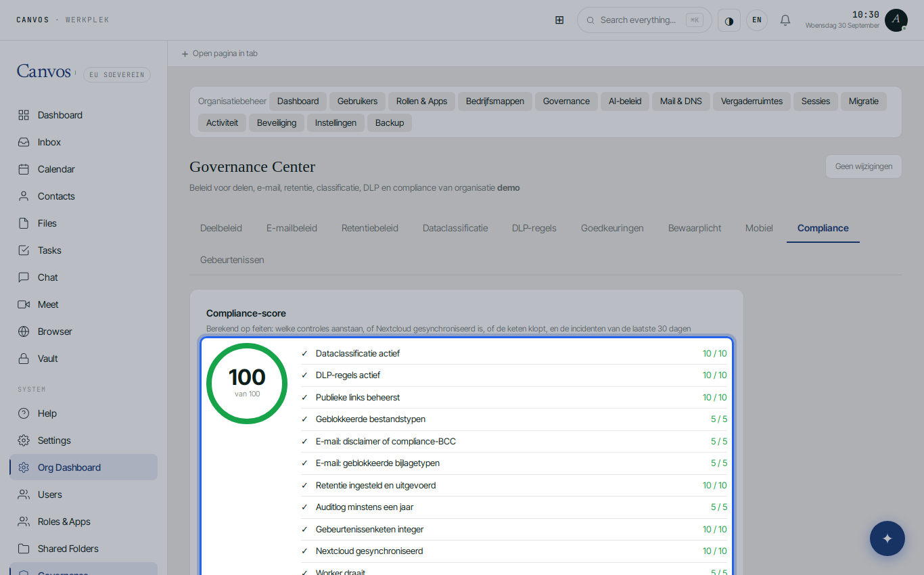This screenshot has width=924, height=575.
Task: Open the user avatar menu
Action: coord(896,20)
